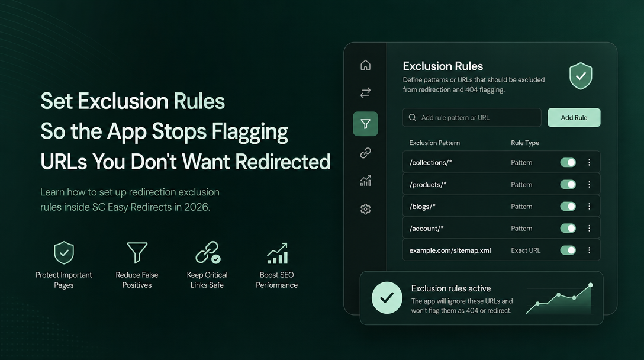This screenshot has width=644, height=360.
Task: Click the Protect Important Pages label
Action: (x=64, y=280)
